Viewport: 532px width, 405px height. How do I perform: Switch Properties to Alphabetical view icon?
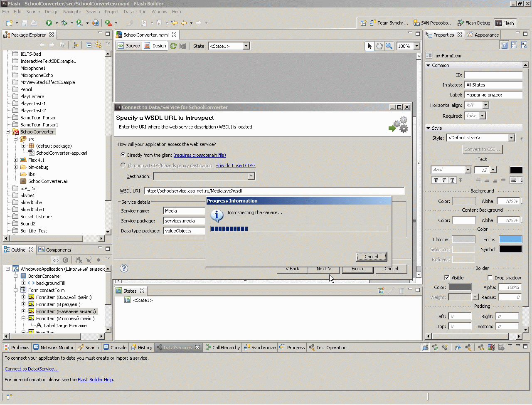click(524, 45)
